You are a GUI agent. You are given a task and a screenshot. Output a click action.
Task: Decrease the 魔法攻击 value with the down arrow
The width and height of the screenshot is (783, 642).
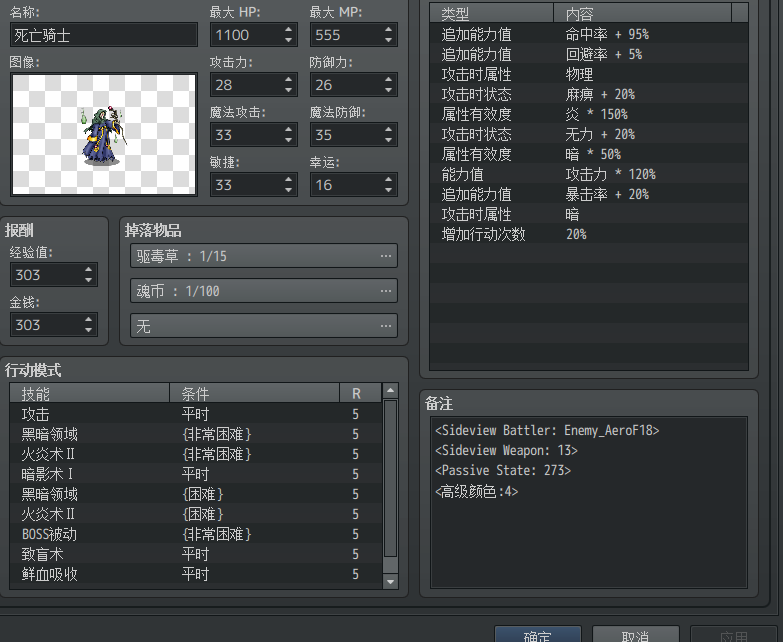pyautogui.click(x=289, y=140)
